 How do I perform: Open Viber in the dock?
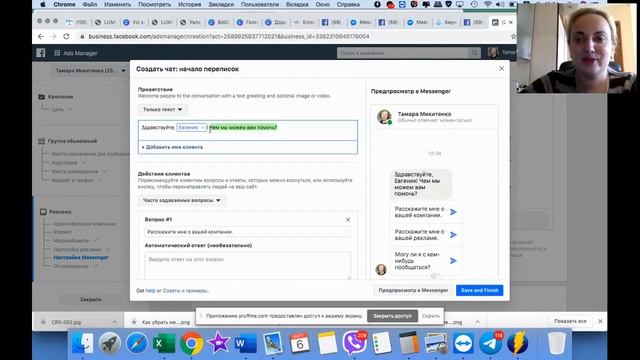[x=354, y=343]
